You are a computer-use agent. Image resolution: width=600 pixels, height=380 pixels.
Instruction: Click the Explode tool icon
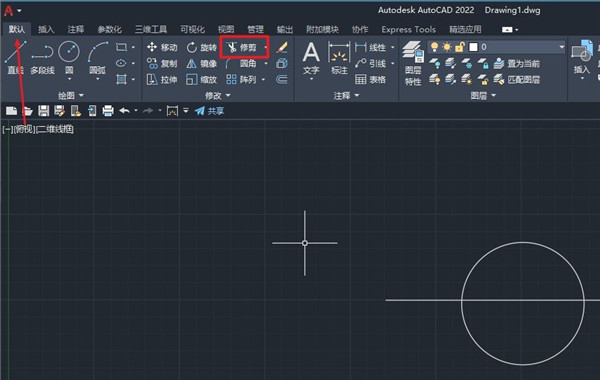(282, 63)
